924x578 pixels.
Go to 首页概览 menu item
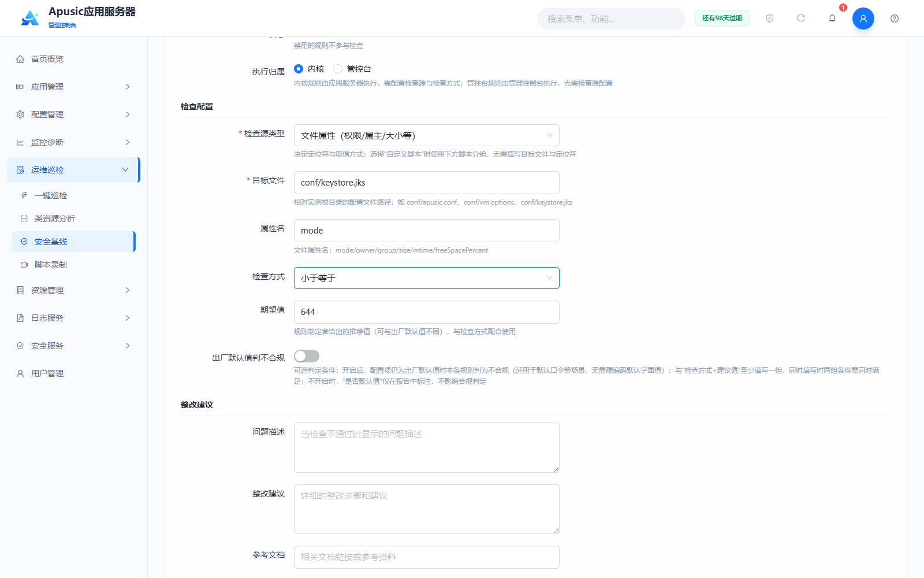pyautogui.click(x=73, y=59)
